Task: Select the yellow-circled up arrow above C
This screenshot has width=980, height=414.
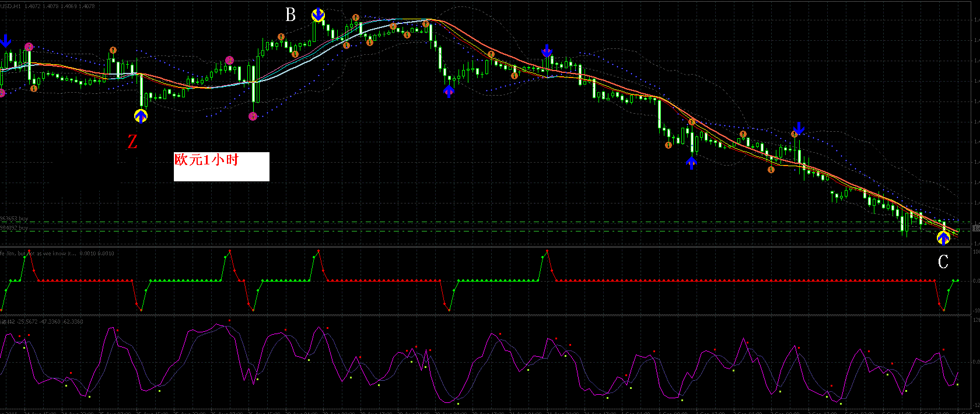Action: [x=943, y=238]
